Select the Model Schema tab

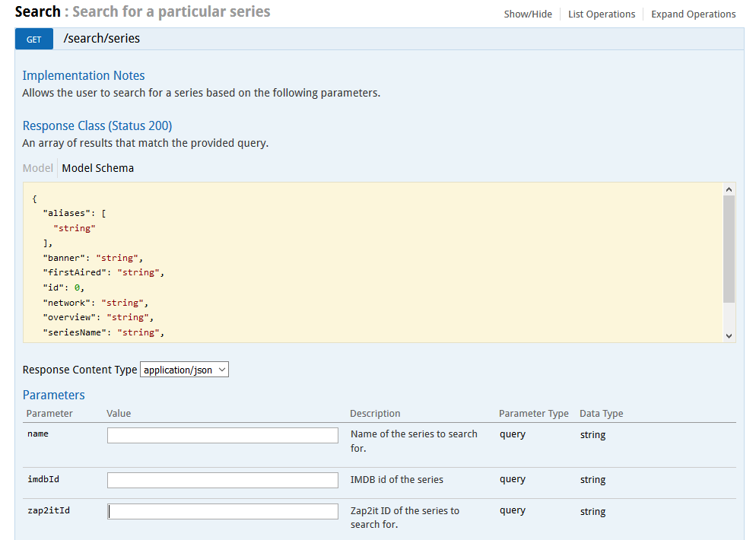[98, 168]
